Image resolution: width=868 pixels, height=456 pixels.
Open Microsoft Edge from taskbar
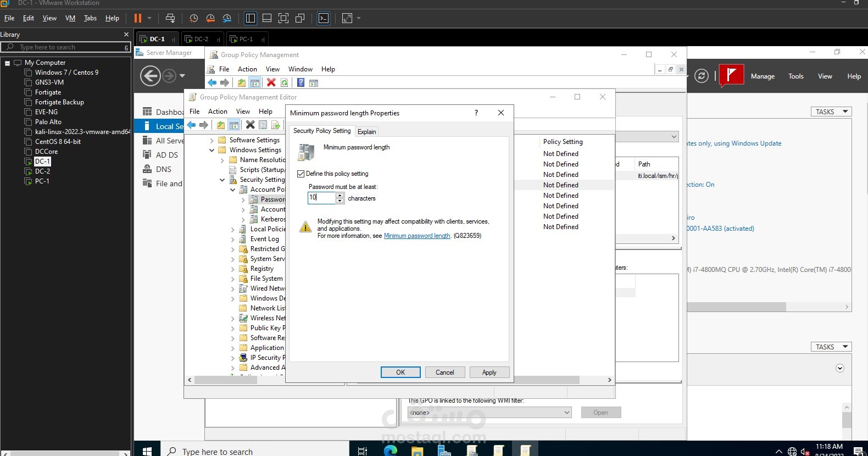(390, 451)
